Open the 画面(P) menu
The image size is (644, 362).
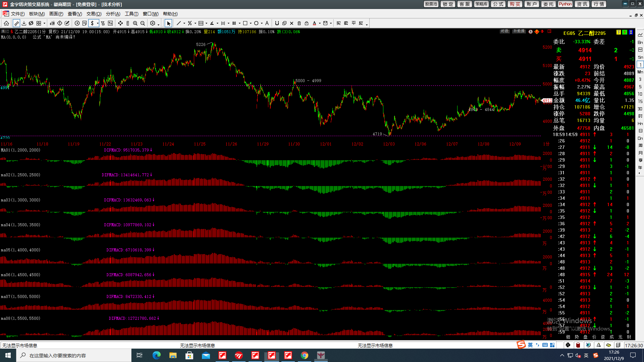coord(56,14)
